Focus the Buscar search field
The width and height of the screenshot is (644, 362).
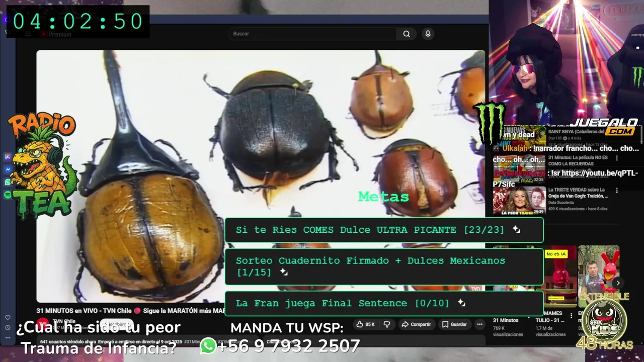click(312, 34)
